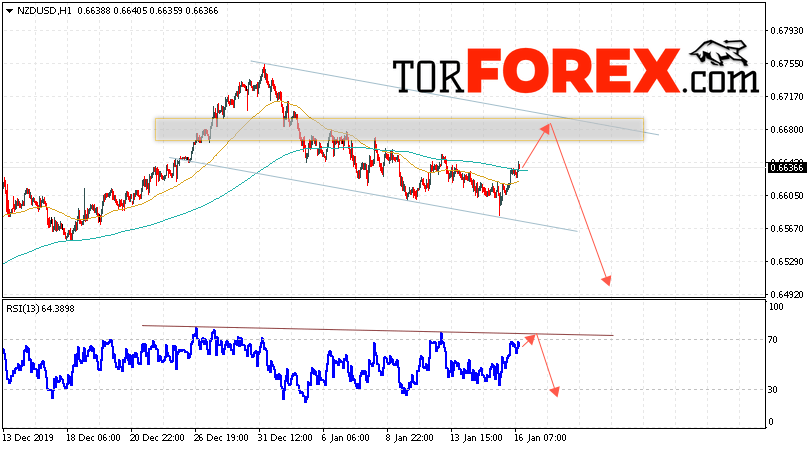Select the 0.67550 price axis label
The height and width of the screenshot is (449, 811).
[x=787, y=64]
